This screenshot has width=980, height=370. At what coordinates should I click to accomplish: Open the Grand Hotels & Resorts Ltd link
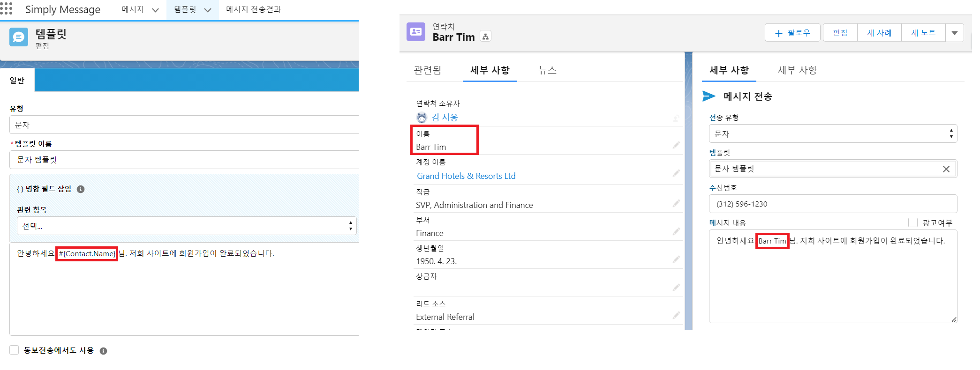pyautogui.click(x=466, y=176)
